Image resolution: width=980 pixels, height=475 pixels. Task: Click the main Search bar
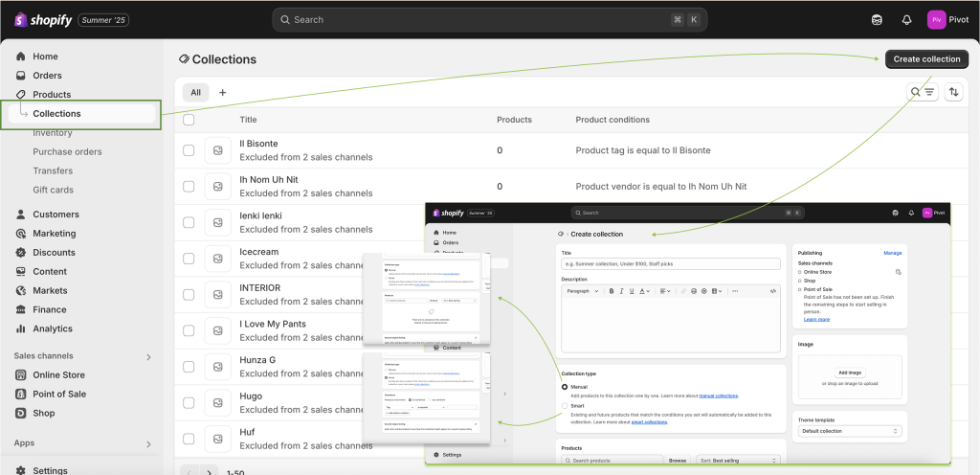[x=489, y=20]
